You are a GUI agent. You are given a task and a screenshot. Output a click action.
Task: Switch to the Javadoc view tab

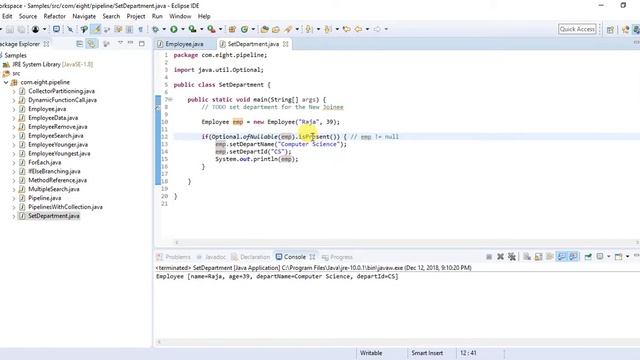(x=211, y=257)
